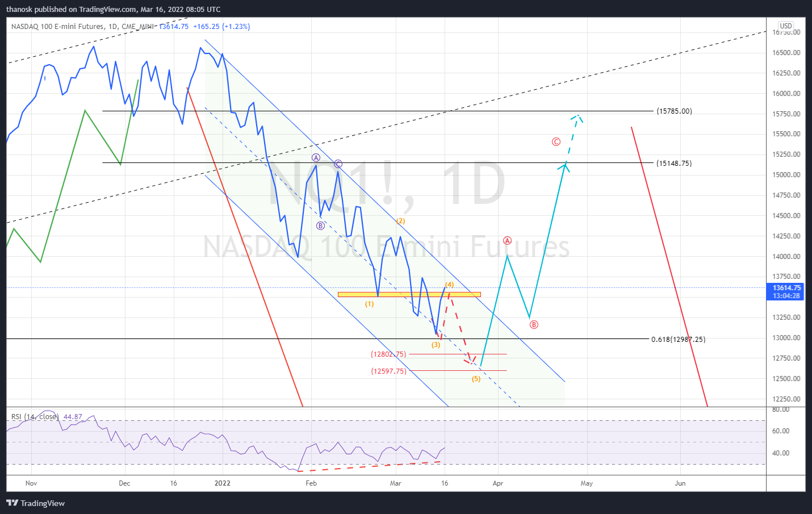The image size is (812, 514).
Task: Click the TradingView logo at the bottom
Action: coord(35,503)
